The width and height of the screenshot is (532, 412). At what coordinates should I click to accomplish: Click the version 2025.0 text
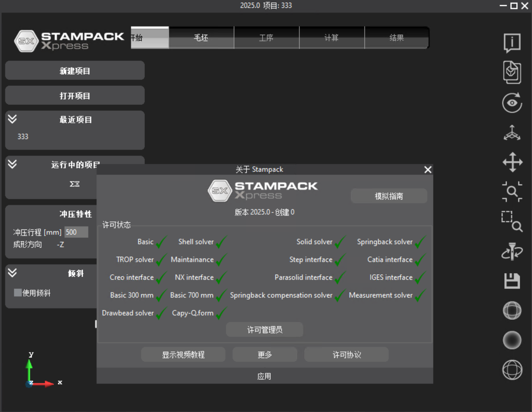[x=264, y=212]
